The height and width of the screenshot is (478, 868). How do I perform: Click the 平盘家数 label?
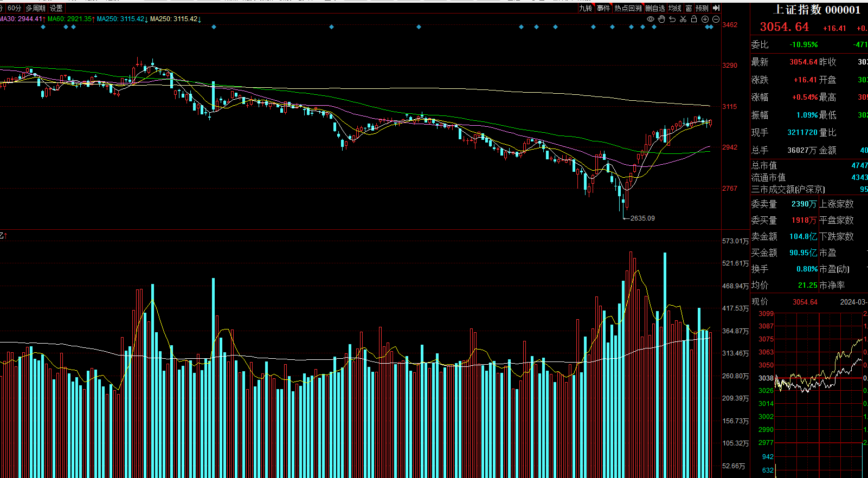837,220
